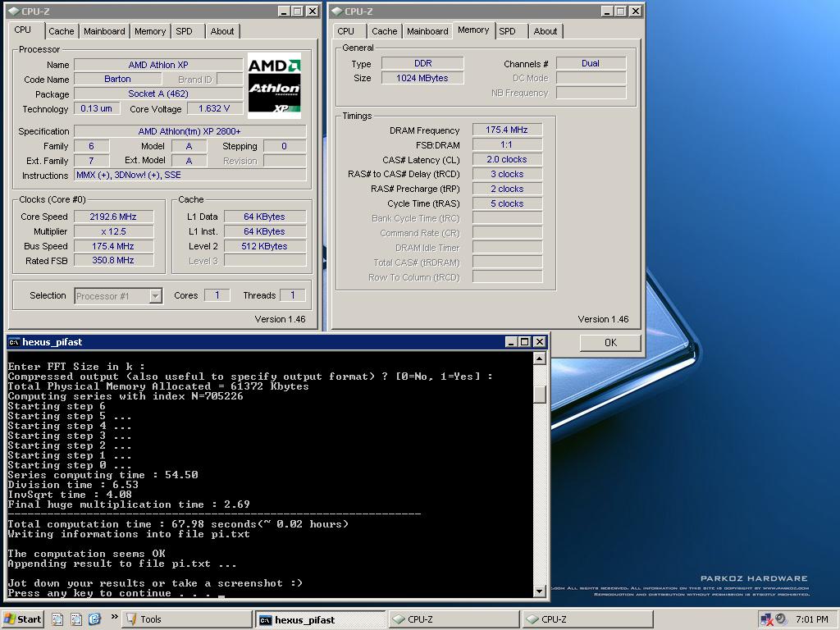Click the console line Total computation time
The image size is (840, 630).
click(178, 524)
